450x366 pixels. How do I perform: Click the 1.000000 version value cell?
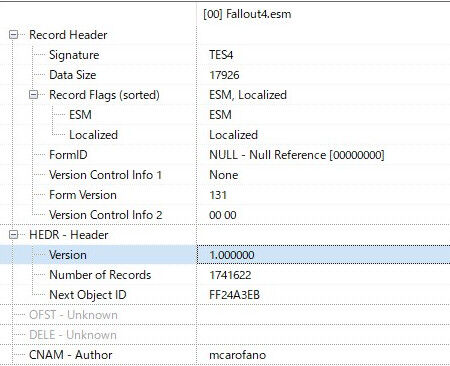coord(323,255)
